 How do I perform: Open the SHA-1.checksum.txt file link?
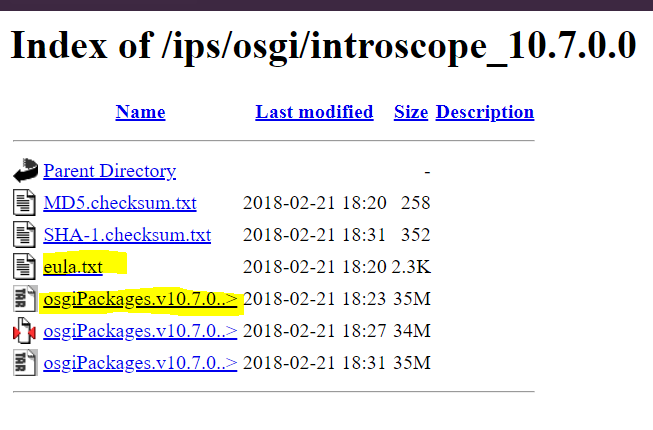(127, 235)
